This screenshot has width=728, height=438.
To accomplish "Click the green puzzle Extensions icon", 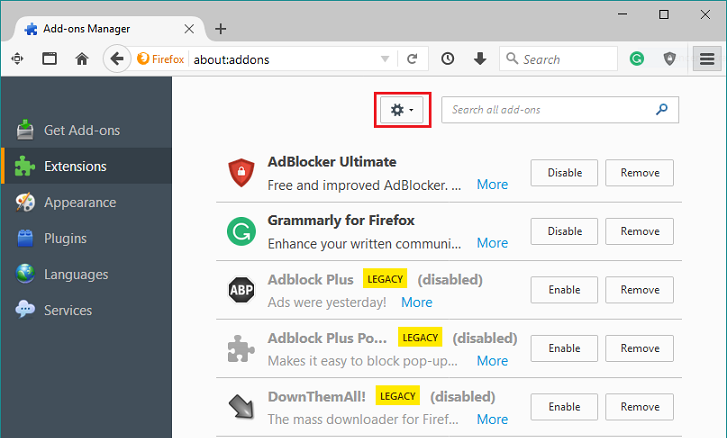I will [x=25, y=166].
